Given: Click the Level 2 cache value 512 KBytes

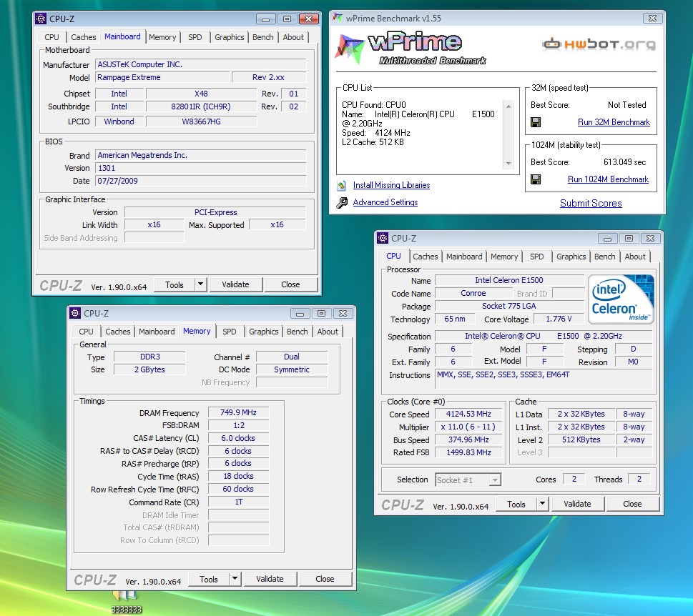Looking at the screenshot, I should click(x=581, y=439).
